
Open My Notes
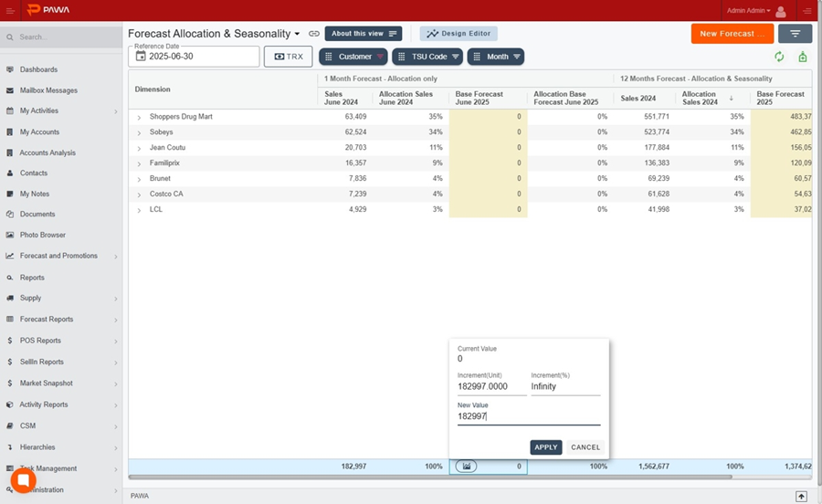click(35, 194)
